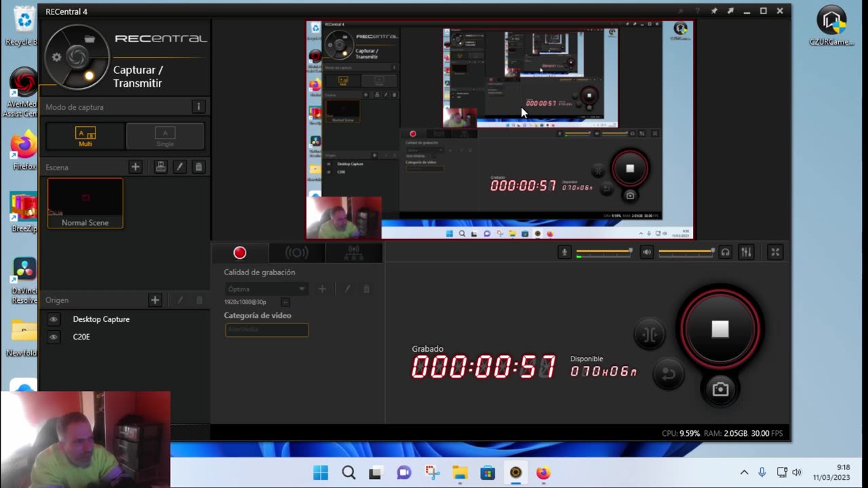
Task: Select the CZURGame desktop shortcut
Action: [x=831, y=25]
